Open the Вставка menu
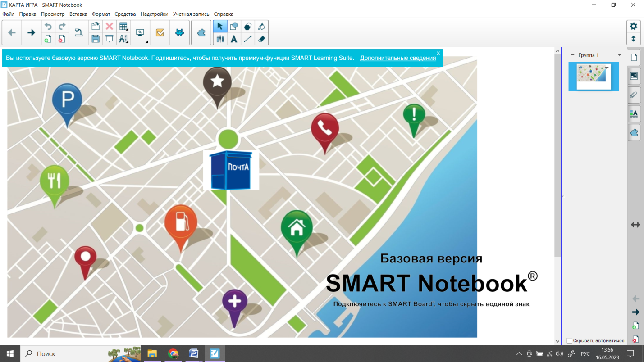 coord(78,14)
